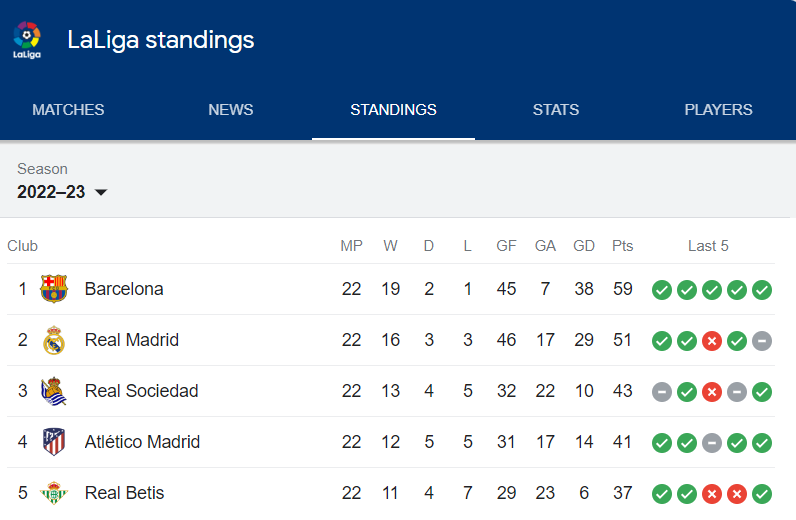This screenshot has height=520, width=796.
Task: Click the Pts column header
Action: click(x=622, y=246)
